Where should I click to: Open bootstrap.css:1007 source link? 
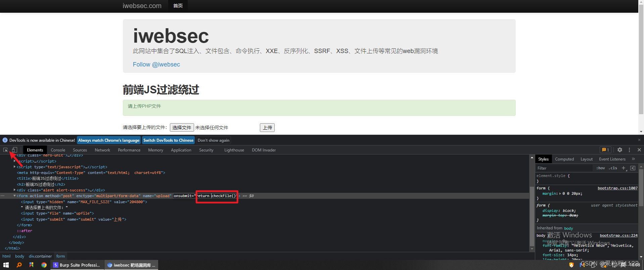click(617, 188)
